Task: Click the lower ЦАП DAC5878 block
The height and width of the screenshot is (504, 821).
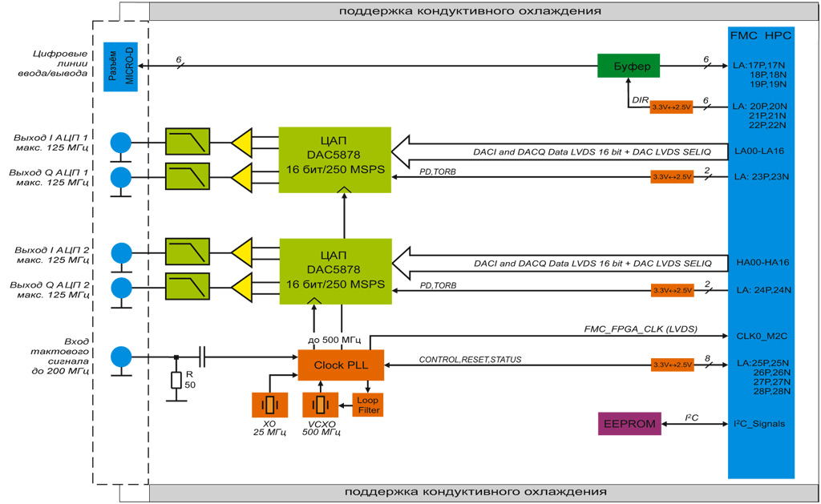Action: pyautogui.click(x=335, y=271)
